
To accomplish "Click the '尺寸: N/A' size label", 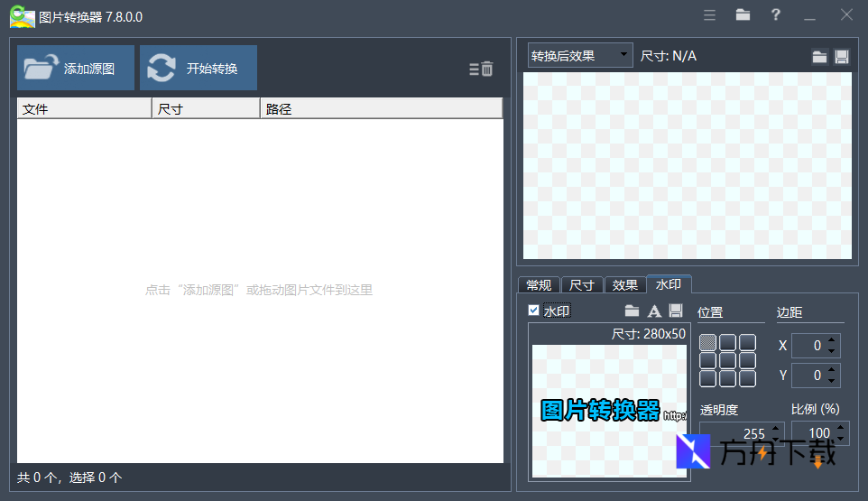I will [669, 56].
